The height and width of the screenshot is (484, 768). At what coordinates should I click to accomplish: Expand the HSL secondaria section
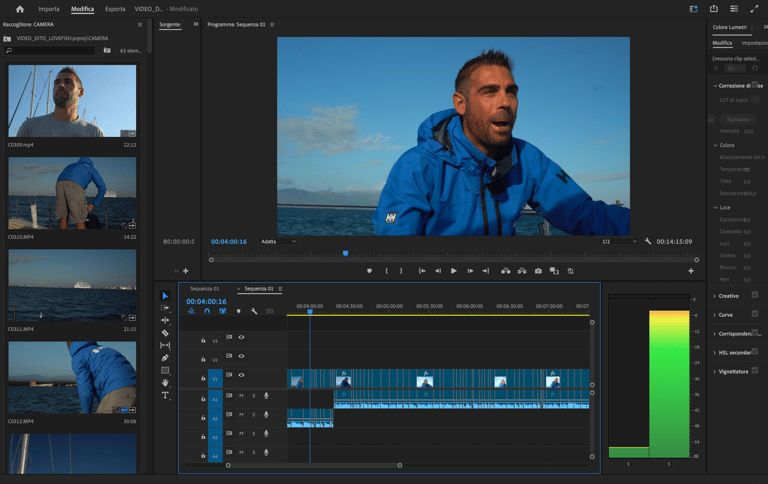coord(715,353)
